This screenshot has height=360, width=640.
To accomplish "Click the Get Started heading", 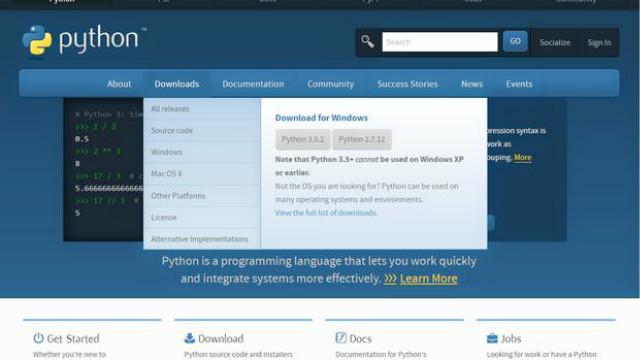I will point(73,339).
